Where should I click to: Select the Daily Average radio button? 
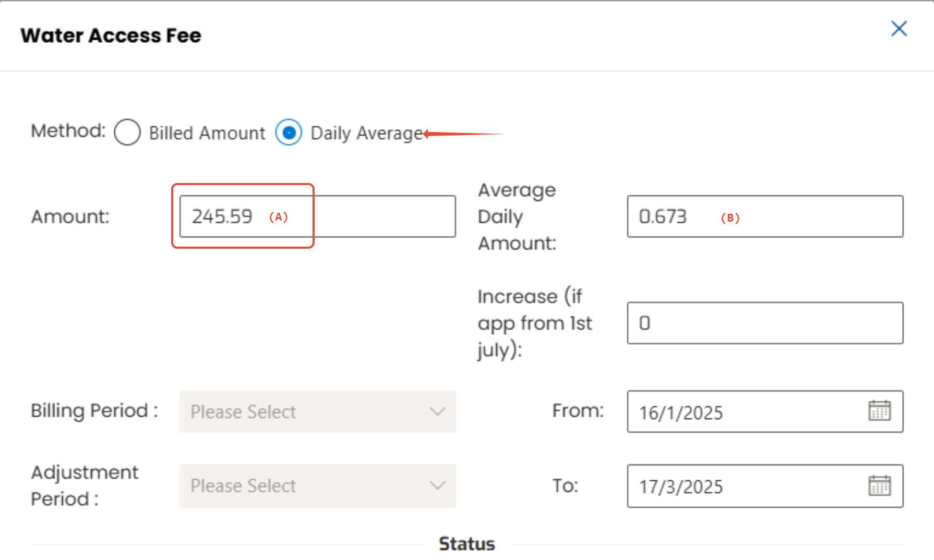(289, 132)
